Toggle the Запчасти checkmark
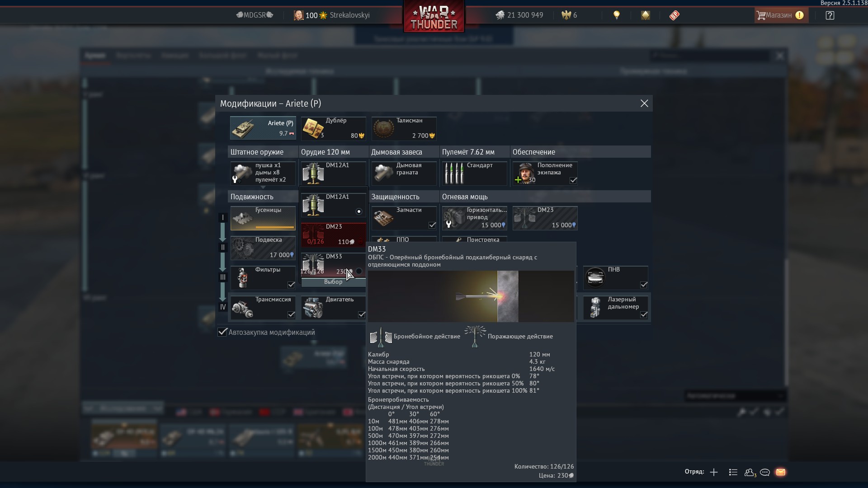This screenshot has height=488, width=868. (432, 225)
